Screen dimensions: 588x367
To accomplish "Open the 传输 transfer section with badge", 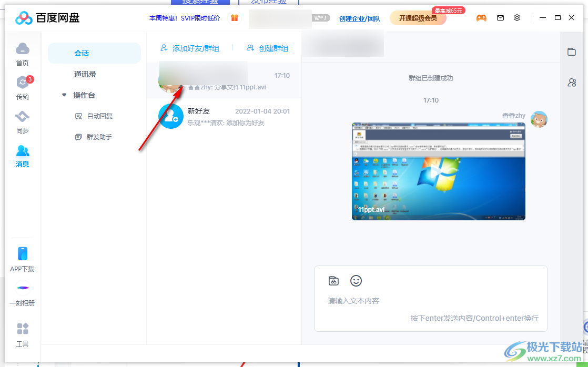I will tap(23, 88).
